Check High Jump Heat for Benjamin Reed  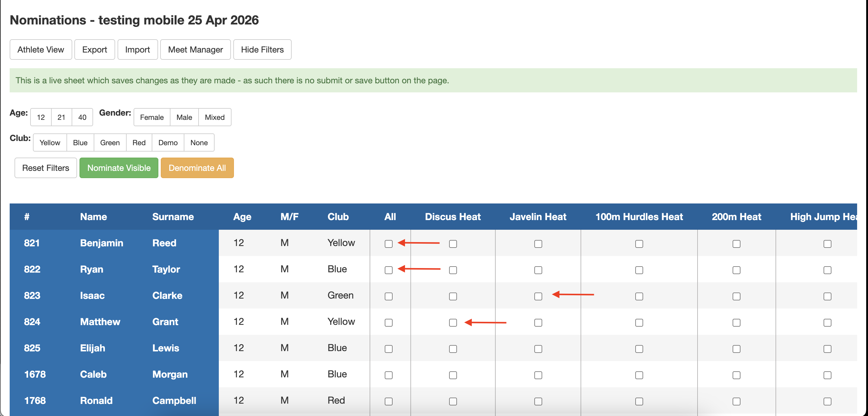point(827,244)
